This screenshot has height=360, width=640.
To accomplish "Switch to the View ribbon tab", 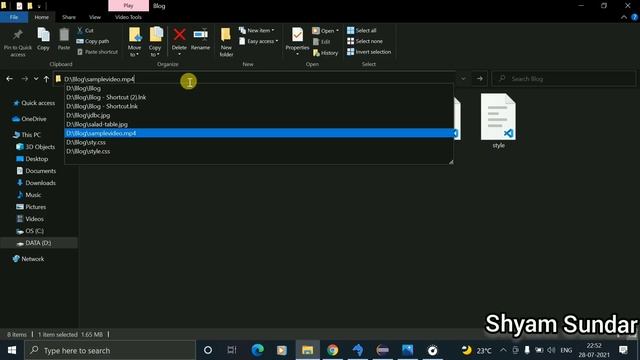I will (x=95, y=17).
